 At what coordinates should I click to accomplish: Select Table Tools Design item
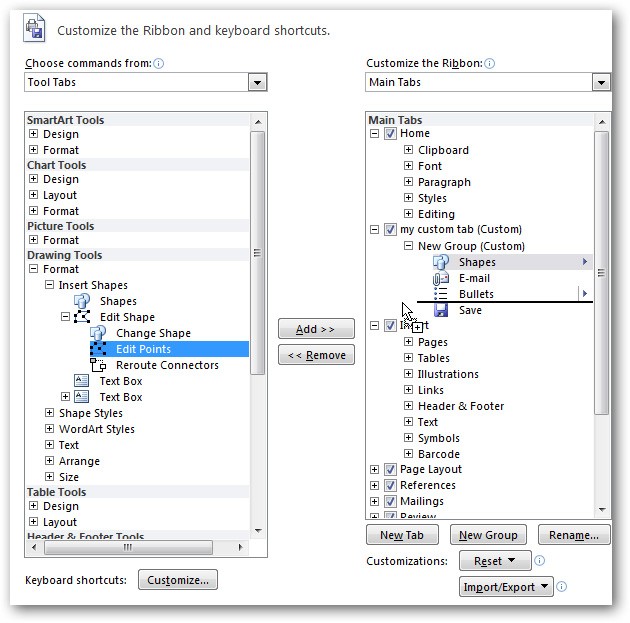61,506
